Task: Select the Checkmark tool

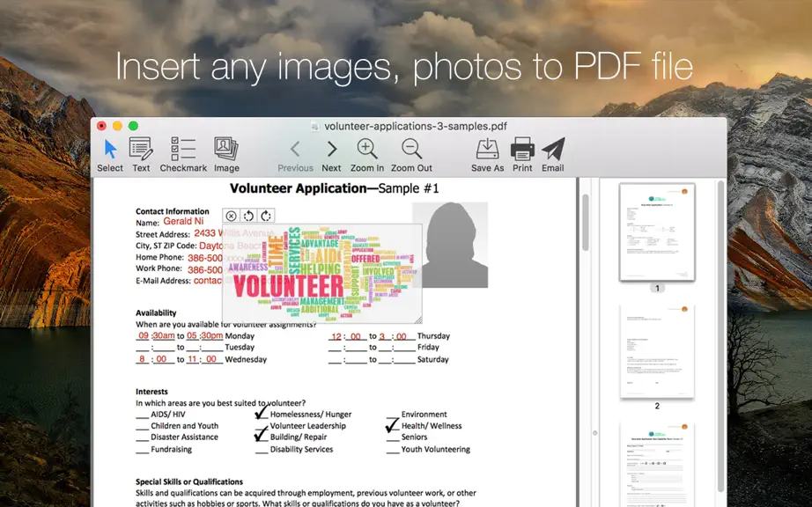Action: (183, 155)
